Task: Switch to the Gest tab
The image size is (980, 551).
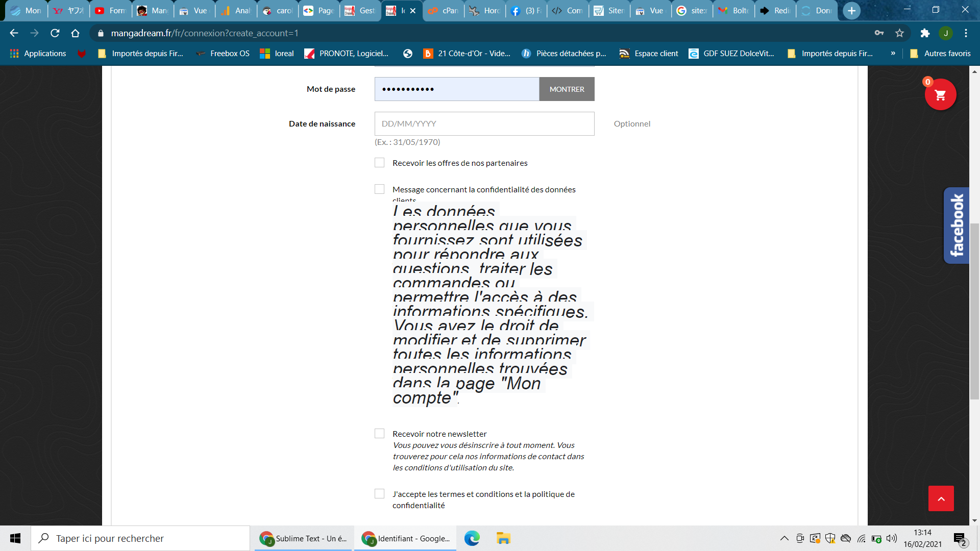Action: click(360, 11)
